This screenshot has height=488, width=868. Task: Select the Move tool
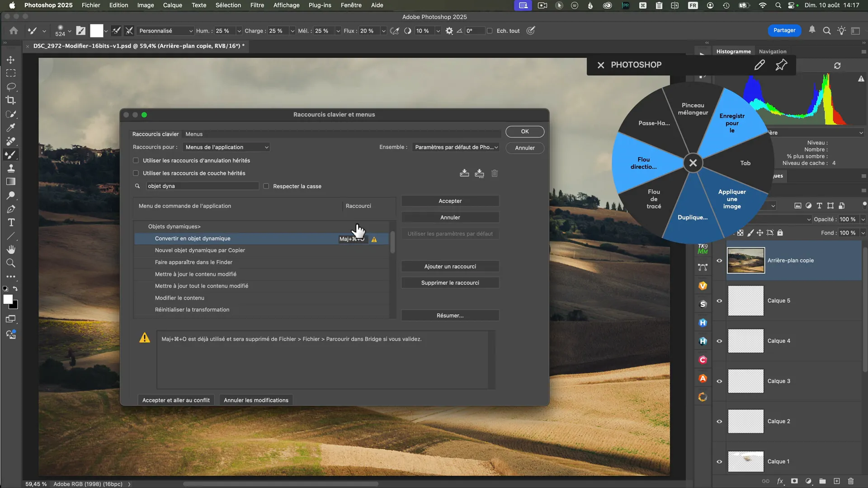coord(11,60)
